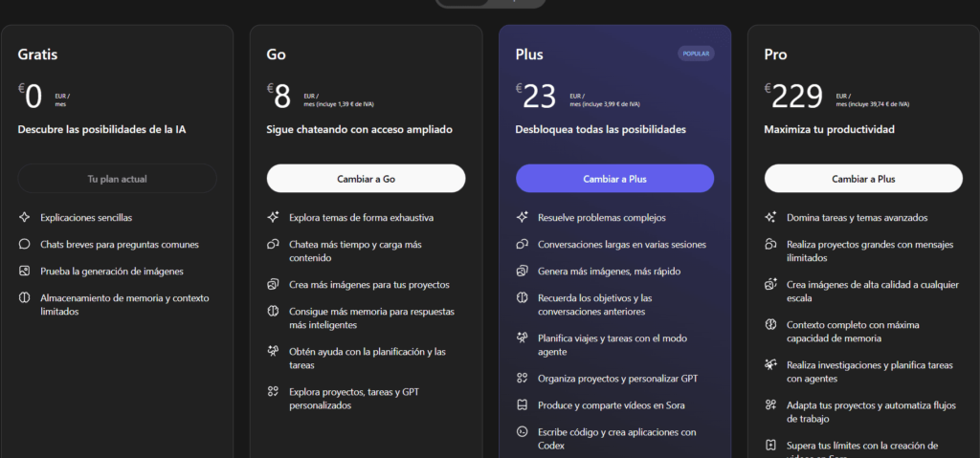The height and width of the screenshot is (458, 980).
Task: Click the memory icon beside "Almacenamiento de memoria"
Action: 25,298
